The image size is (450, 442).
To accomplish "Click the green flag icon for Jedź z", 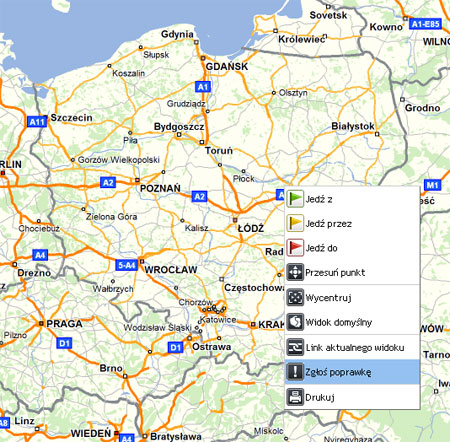I will tap(295, 199).
